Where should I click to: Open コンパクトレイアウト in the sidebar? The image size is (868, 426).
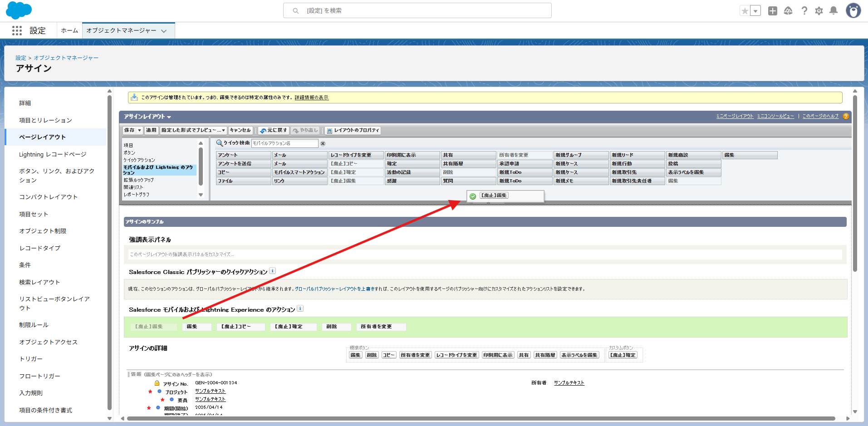point(49,197)
